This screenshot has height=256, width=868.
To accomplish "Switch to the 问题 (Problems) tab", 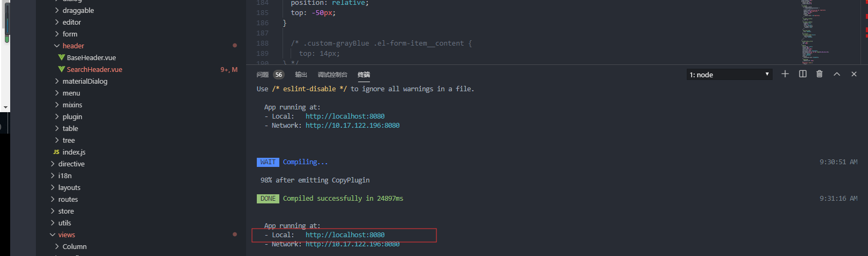I will pos(263,75).
